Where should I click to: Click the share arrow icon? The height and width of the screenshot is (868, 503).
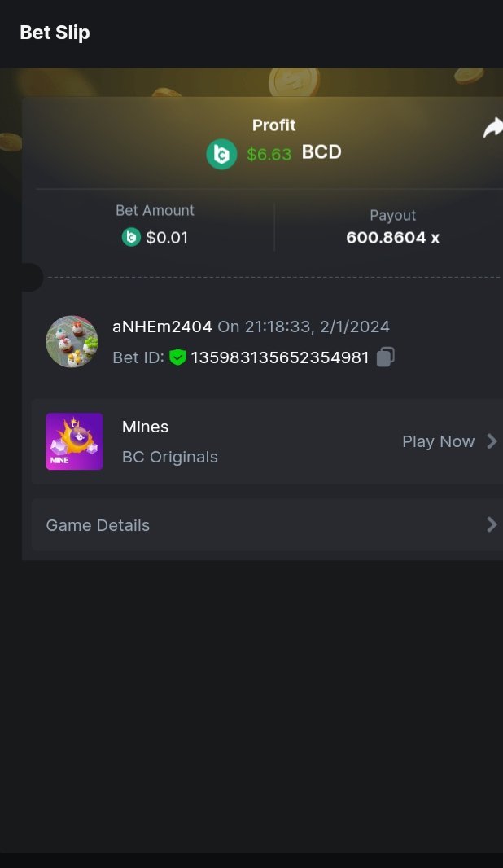pos(492,128)
